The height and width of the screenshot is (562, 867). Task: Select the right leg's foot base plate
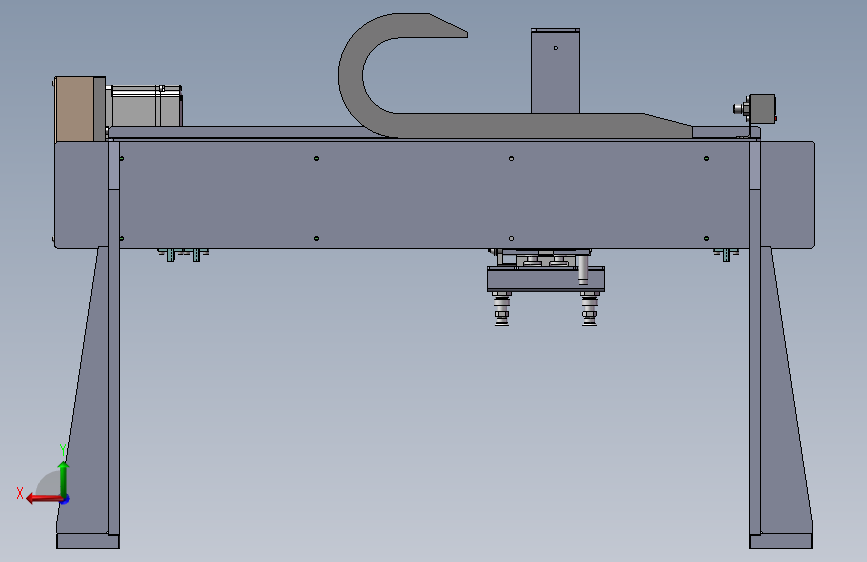[x=781, y=541]
